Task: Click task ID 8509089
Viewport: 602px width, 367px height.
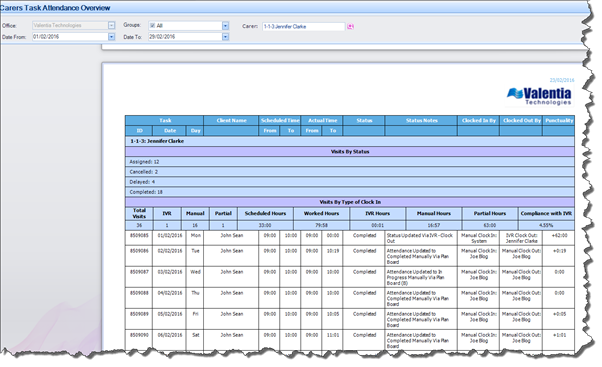Action: (x=139, y=314)
